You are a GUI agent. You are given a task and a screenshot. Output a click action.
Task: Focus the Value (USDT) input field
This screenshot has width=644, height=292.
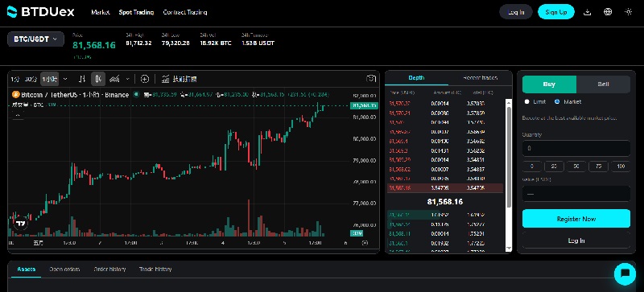[576, 193]
